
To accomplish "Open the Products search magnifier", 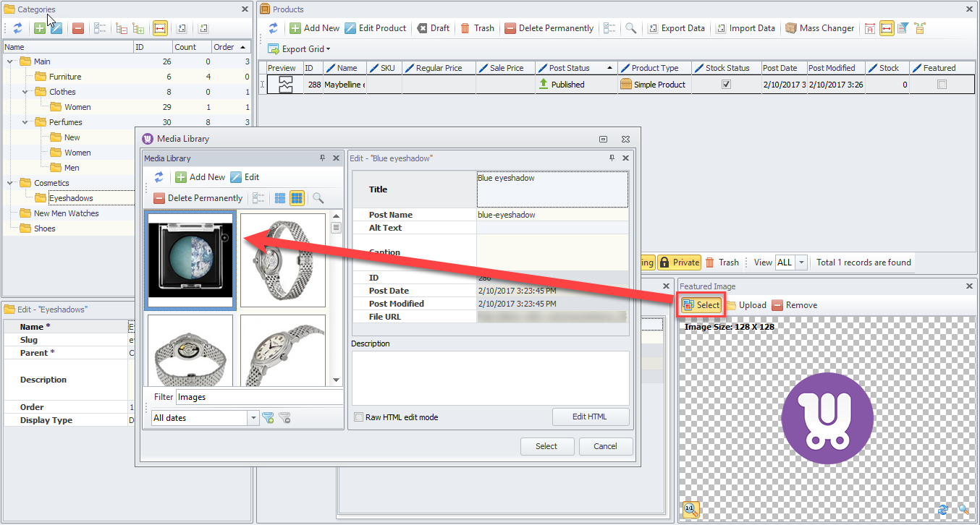I will [631, 28].
